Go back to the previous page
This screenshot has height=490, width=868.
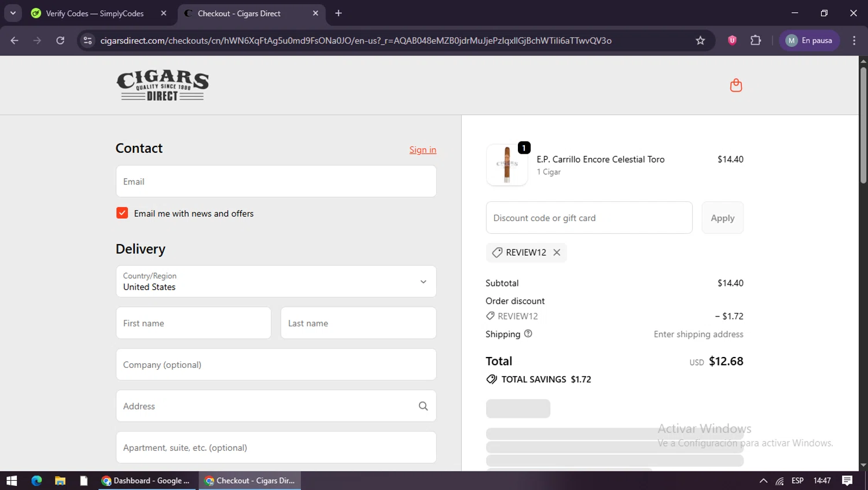14,40
